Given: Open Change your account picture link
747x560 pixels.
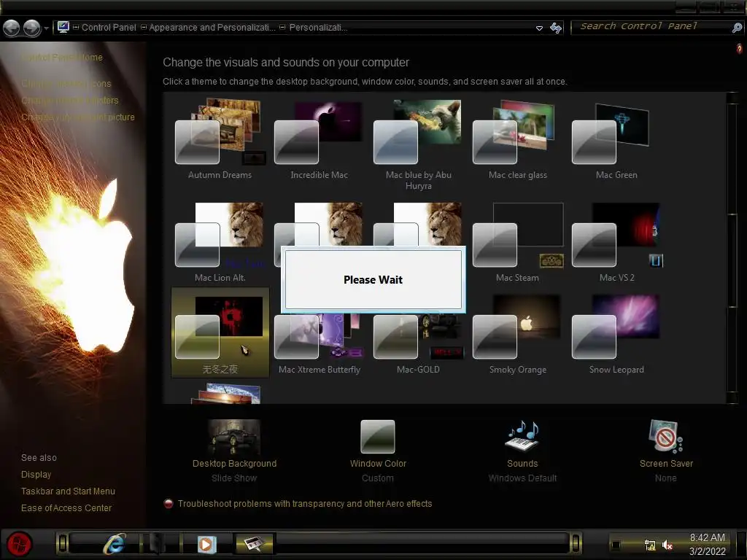Looking at the screenshot, I should click(x=77, y=117).
